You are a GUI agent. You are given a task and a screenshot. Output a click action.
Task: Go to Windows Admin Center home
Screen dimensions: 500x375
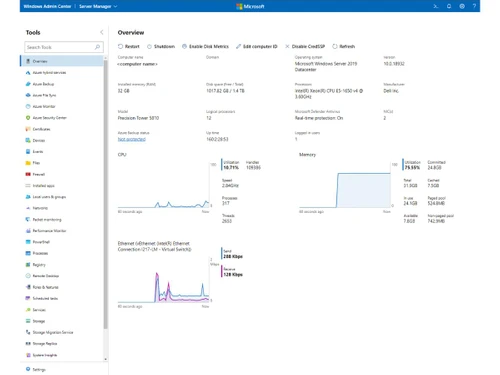(47, 6)
